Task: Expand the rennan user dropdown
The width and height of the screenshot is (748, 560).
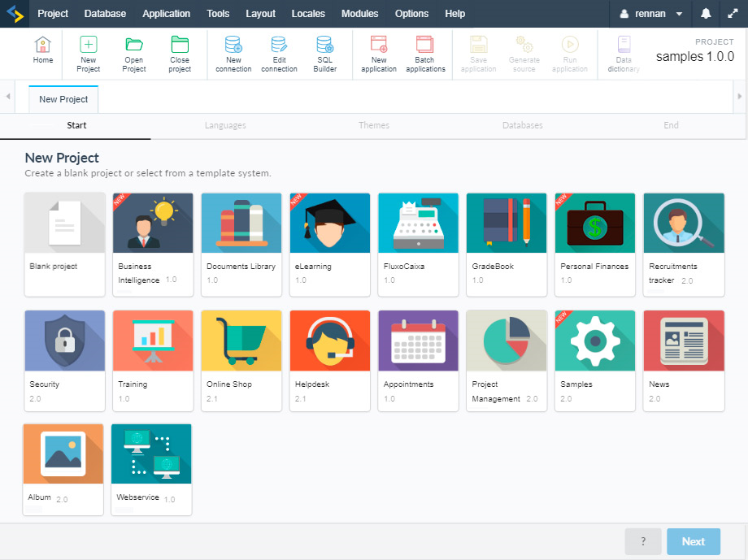Action: 650,14
